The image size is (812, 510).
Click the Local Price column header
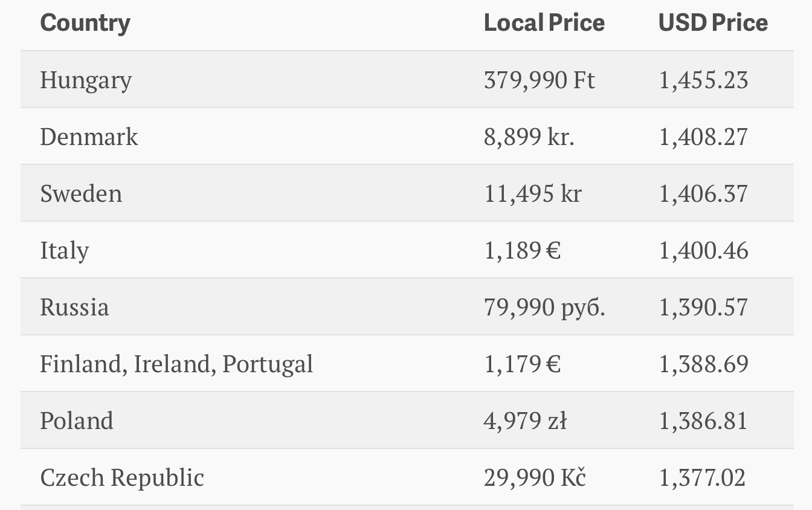(x=544, y=23)
